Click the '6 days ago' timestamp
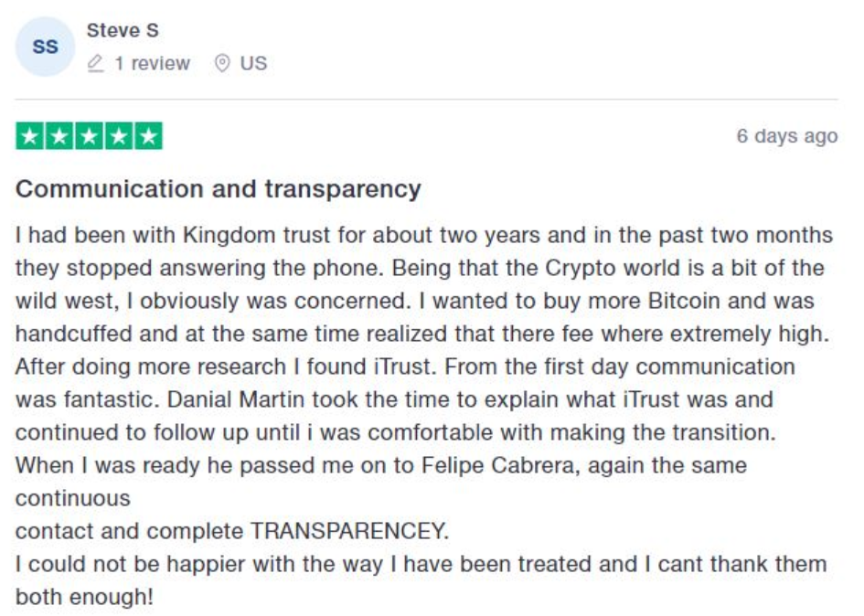Image resolution: width=864 pixels, height=616 pixels. pyautogui.click(x=787, y=135)
